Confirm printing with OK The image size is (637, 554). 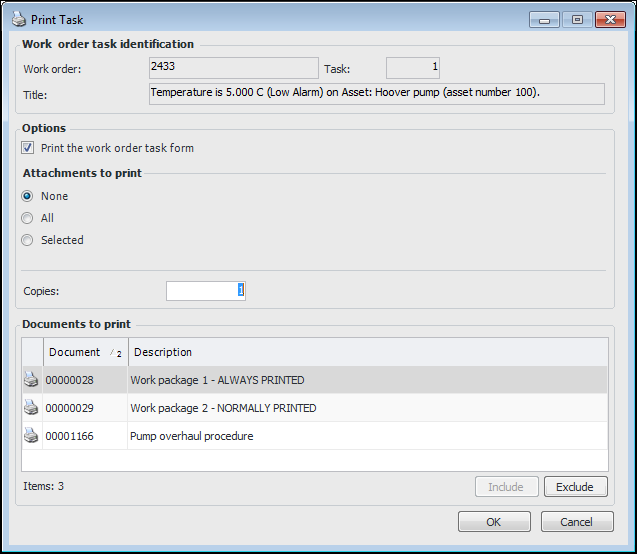[x=494, y=522]
